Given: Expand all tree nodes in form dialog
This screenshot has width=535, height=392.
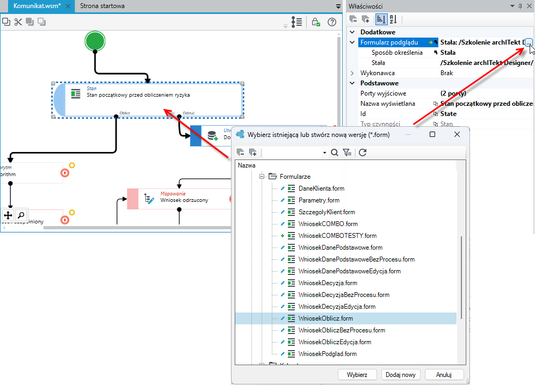Looking at the screenshot, I should (x=253, y=152).
